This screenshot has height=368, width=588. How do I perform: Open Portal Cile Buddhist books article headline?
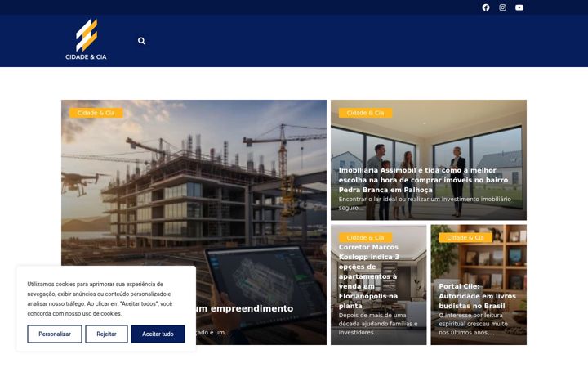[478, 296]
